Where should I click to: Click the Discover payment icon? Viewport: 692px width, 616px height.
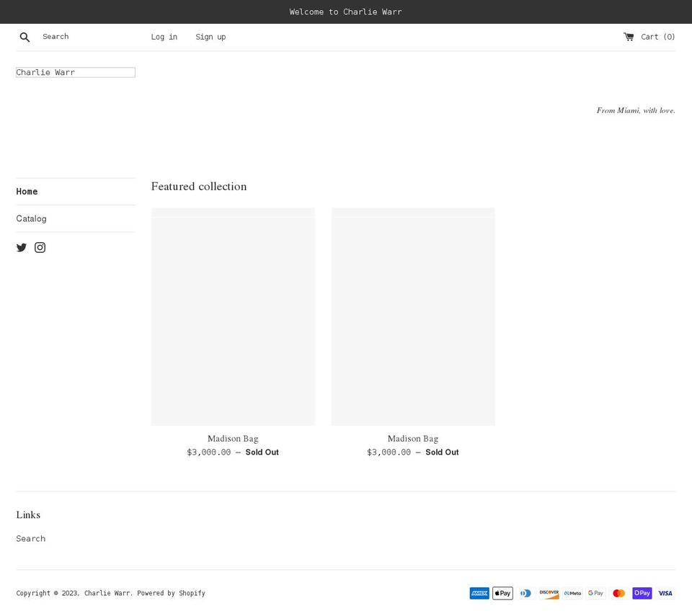click(x=549, y=593)
